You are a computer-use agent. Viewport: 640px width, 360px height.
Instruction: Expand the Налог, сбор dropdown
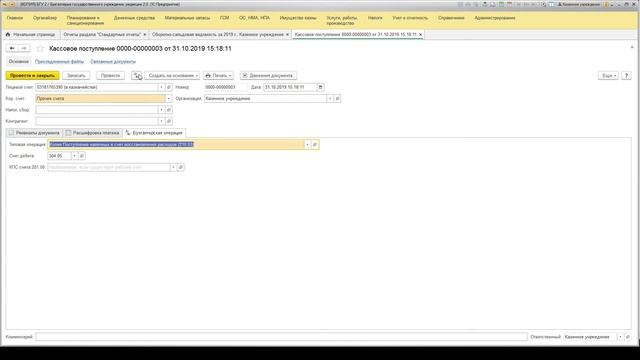click(161, 110)
